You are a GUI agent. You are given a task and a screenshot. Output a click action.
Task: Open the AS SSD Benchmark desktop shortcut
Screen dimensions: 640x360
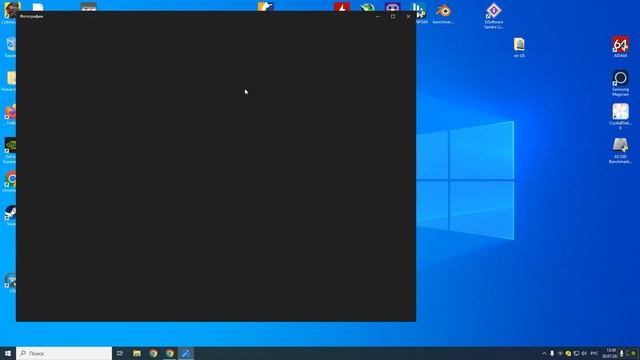(x=620, y=151)
